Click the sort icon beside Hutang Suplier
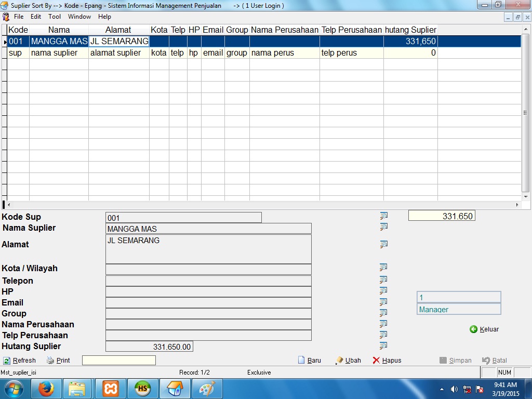The width and height of the screenshot is (532, 399). point(384,345)
